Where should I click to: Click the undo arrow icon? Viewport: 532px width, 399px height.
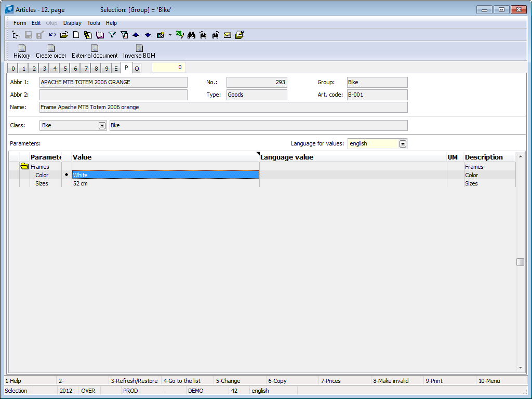(x=52, y=35)
